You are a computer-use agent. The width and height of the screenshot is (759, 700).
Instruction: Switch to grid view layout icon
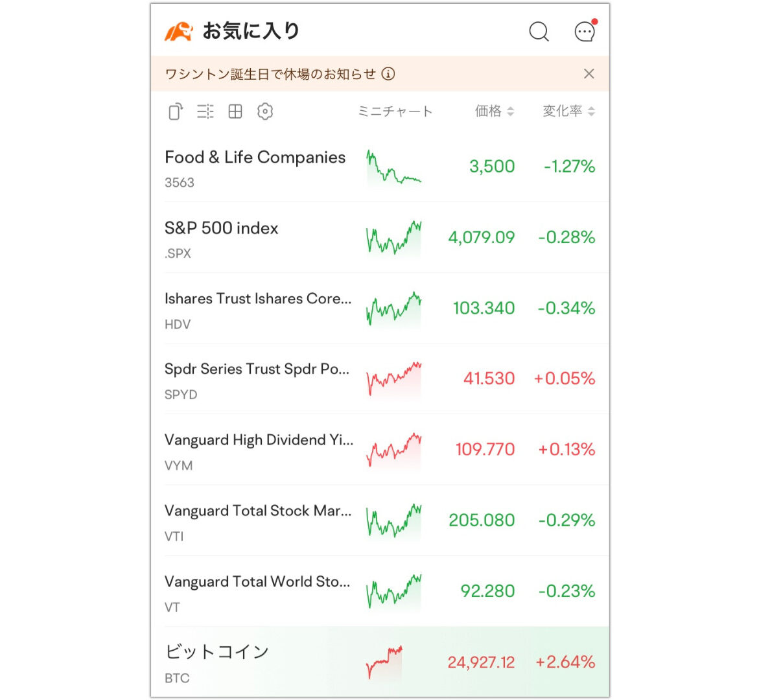point(235,111)
